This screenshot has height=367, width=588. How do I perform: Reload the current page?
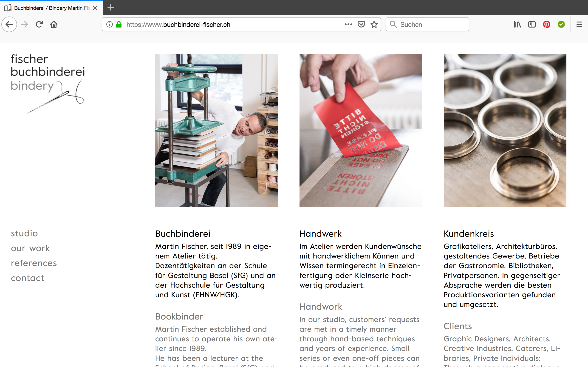tap(39, 24)
